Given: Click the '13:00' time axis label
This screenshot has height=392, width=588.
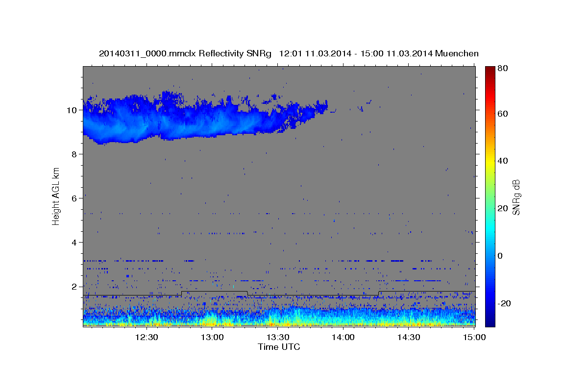Looking at the screenshot, I should (x=212, y=337).
